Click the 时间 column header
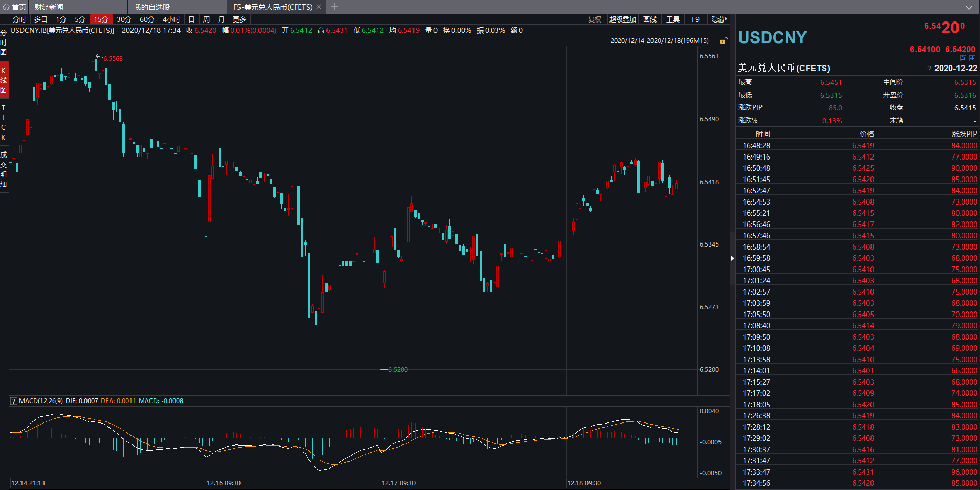The width and height of the screenshot is (980, 490). click(x=763, y=134)
